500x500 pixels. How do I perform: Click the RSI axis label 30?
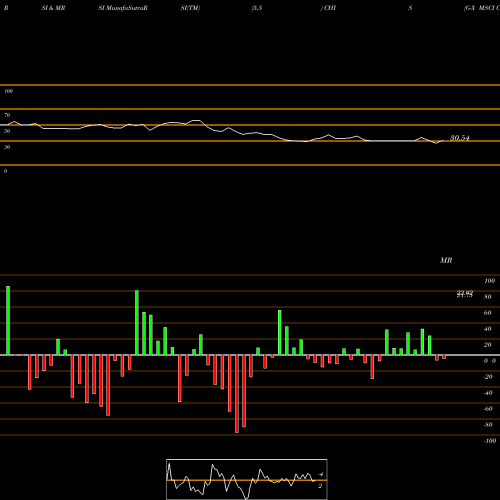[7, 147]
